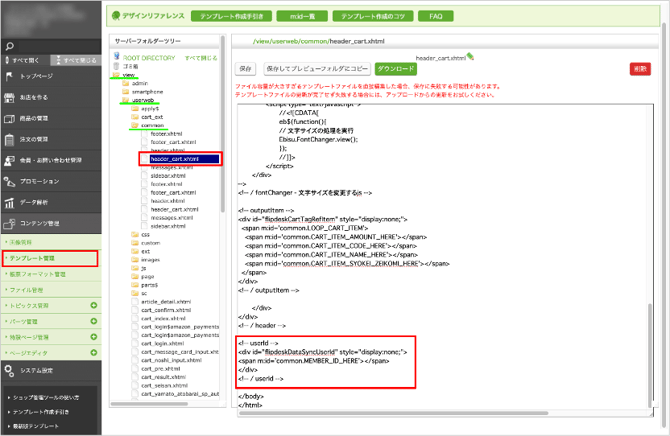Collapse all menus with すべて閉じる
The height and width of the screenshot is (436, 670).
(x=77, y=60)
